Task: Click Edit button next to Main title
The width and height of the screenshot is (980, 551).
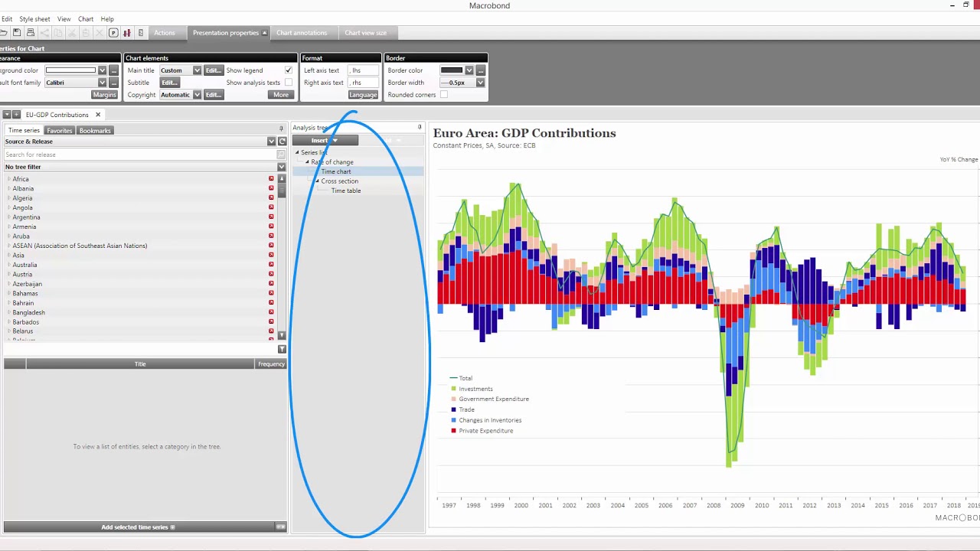Action: pyautogui.click(x=214, y=70)
